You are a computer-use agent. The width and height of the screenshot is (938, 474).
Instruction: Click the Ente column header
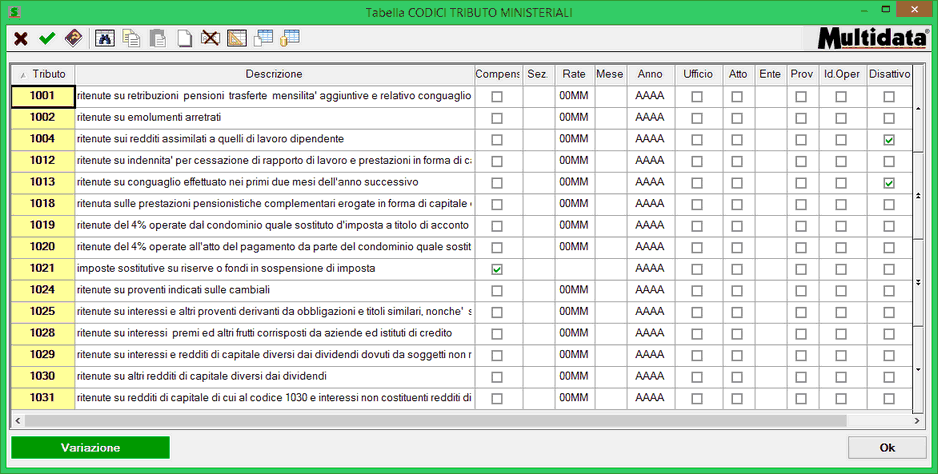[770, 74]
